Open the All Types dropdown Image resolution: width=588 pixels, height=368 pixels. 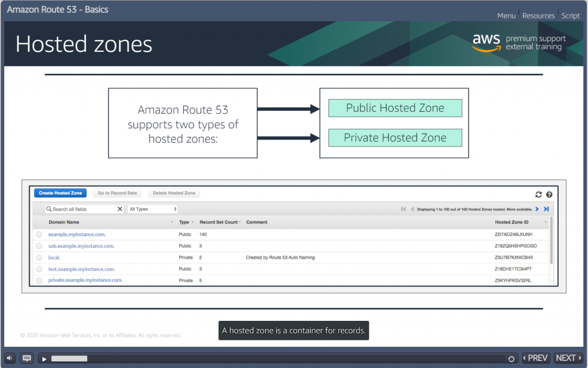pyautogui.click(x=153, y=209)
